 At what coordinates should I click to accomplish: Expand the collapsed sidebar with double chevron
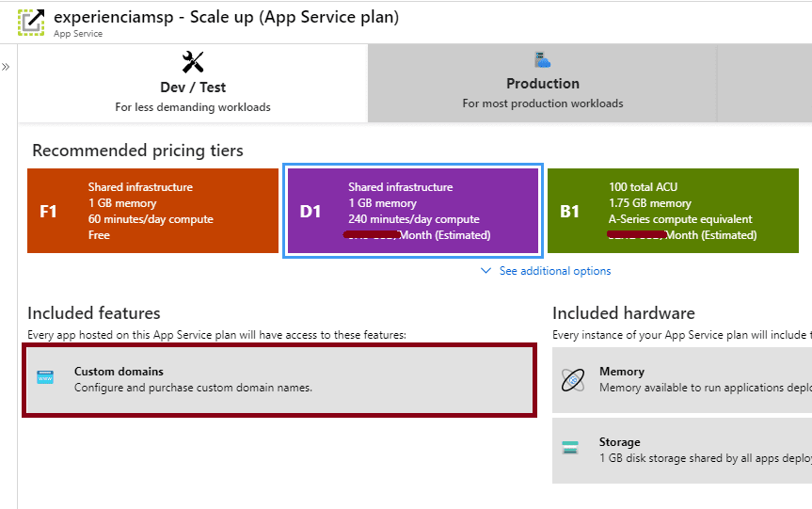tap(6, 67)
